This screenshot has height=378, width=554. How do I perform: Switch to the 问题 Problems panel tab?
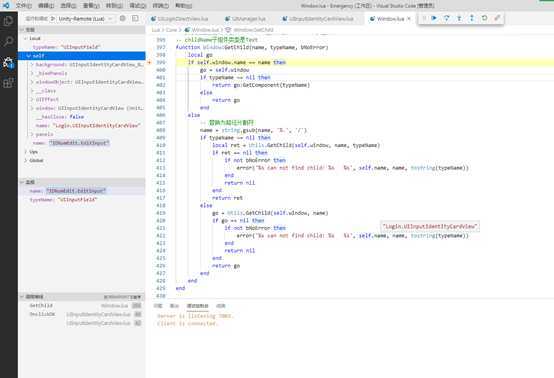[x=158, y=306]
